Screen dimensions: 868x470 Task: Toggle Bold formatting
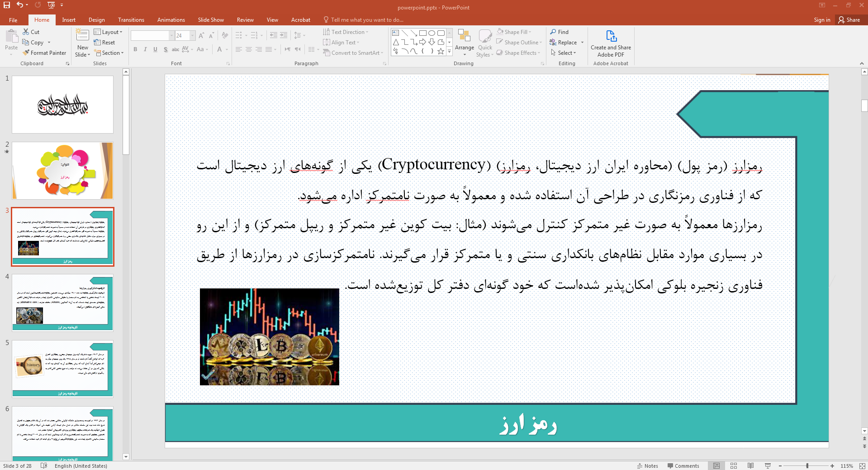[x=135, y=49]
